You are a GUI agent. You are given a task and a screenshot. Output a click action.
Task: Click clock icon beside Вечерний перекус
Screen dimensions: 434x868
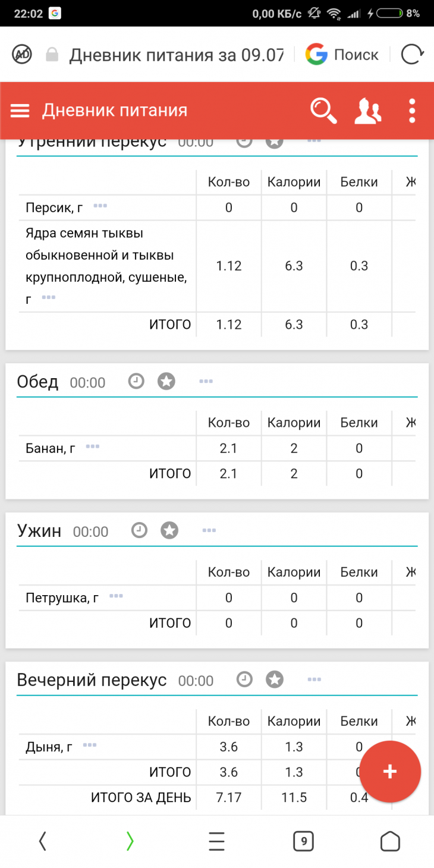(x=244, y=680)
